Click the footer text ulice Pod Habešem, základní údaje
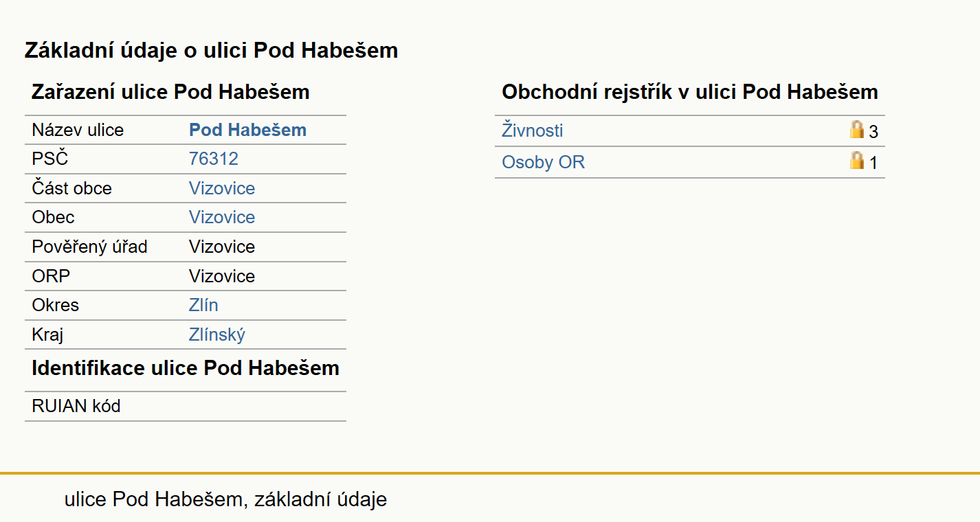 [226, 499]
